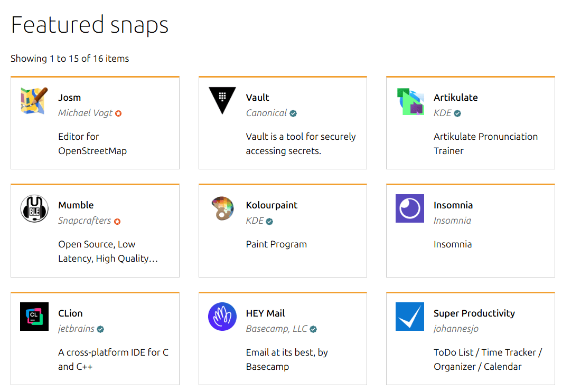The image size is (562, 392).
Task: Click the verified badge next to Canonical
Action: [294, 113]
